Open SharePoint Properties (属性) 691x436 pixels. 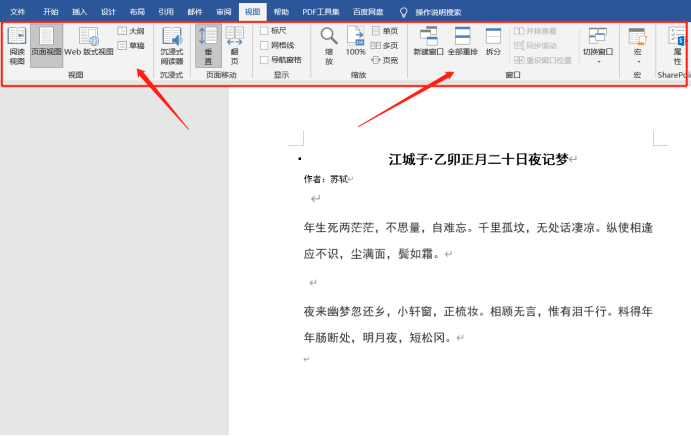pyautogui.click(x=677, y=46)
